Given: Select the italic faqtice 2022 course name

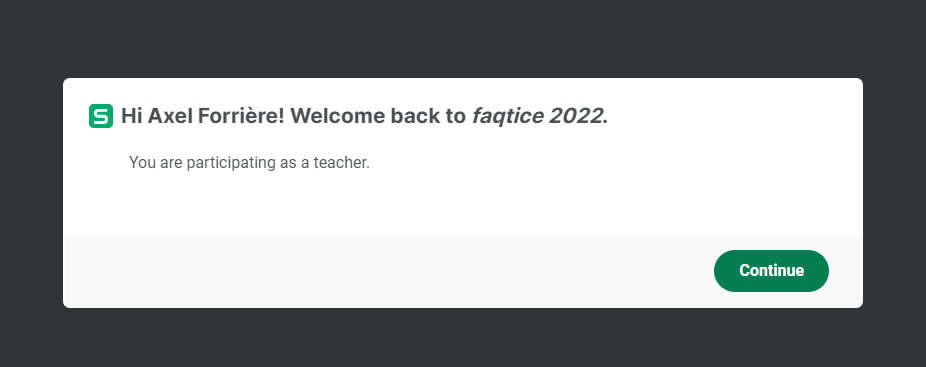Looking at the screenshot, I should [x=537, y=116].
